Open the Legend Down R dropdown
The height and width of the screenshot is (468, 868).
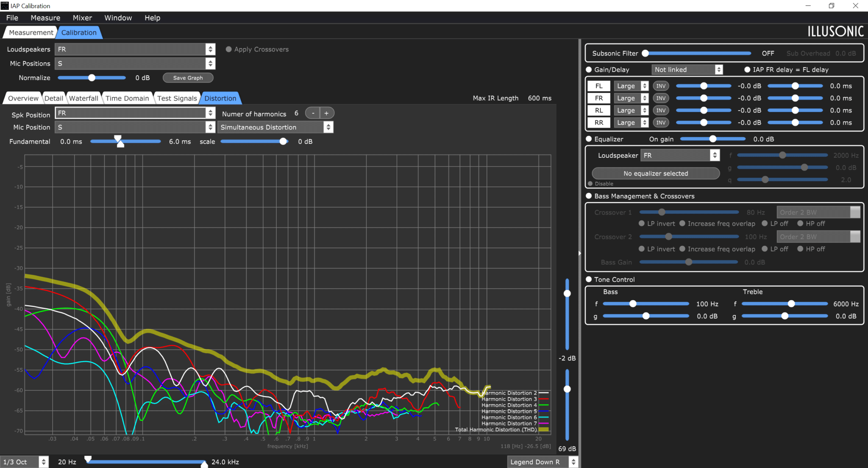tap(542, 462)
